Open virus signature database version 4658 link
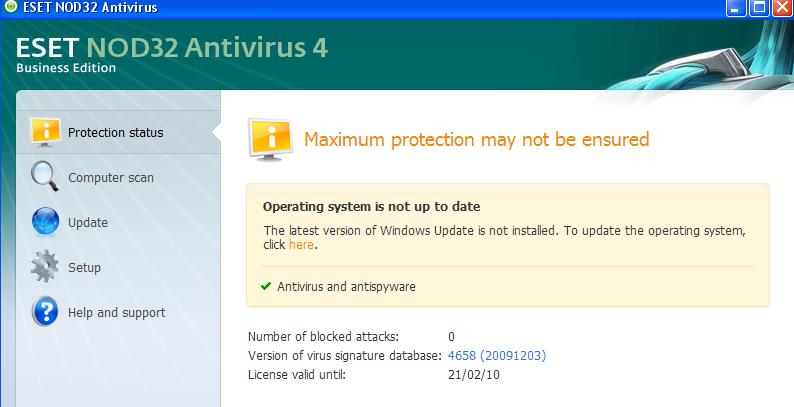 click(x=496, y=355)
